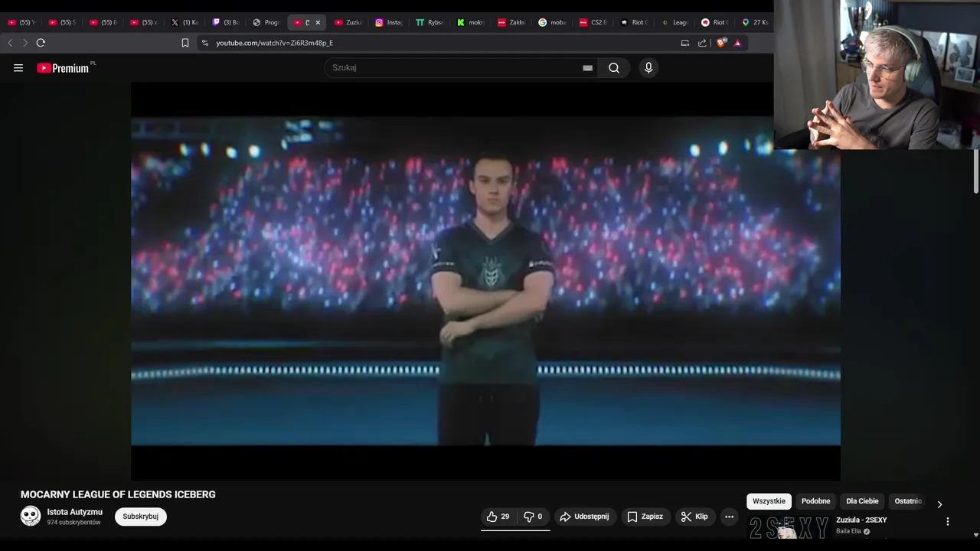Image resolution: width=980 pixels, height=551 pixels.
Task: Select the Wszystkie filter chip
Action: tap(769, 501)
